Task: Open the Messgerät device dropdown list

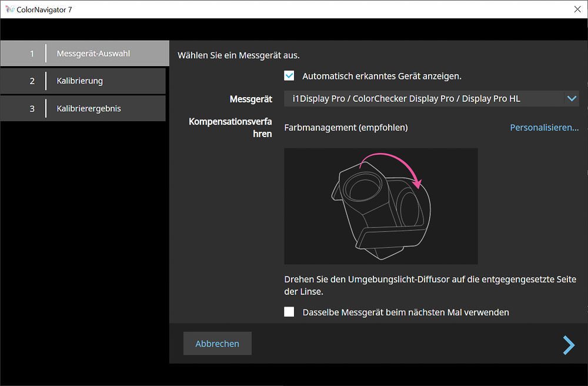Action: [423, 99]
